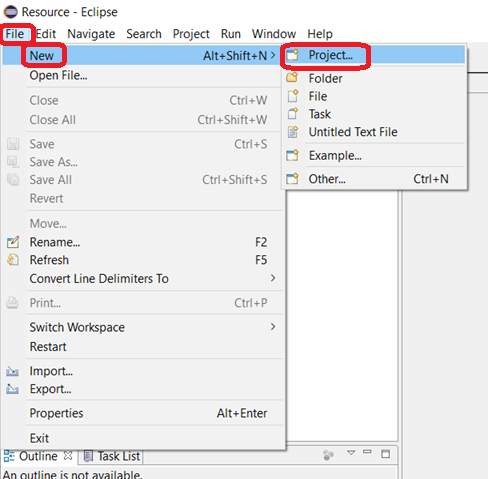Screen dimensions: 488x479
Task: Click the Outline view tab icon
Action: pos(9,456)
